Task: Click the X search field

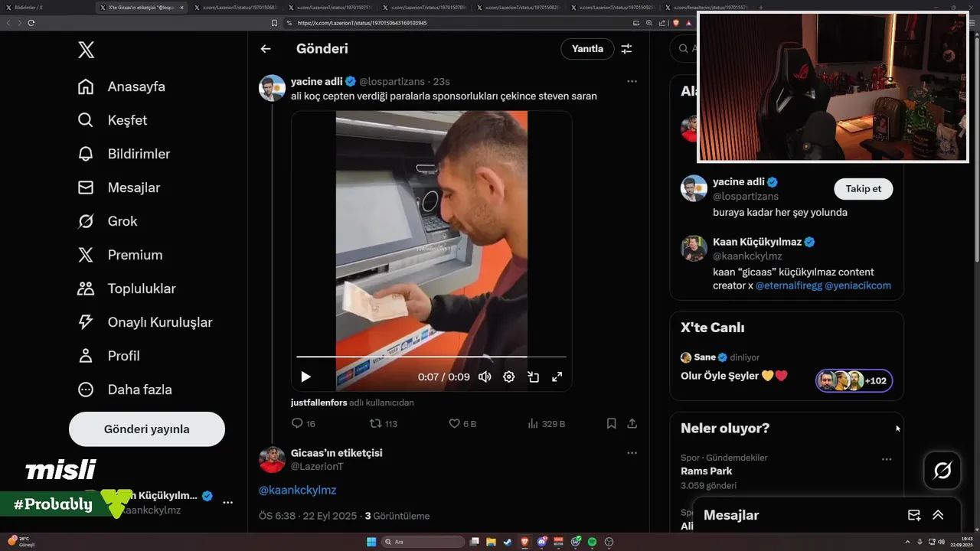Action: 683,48
